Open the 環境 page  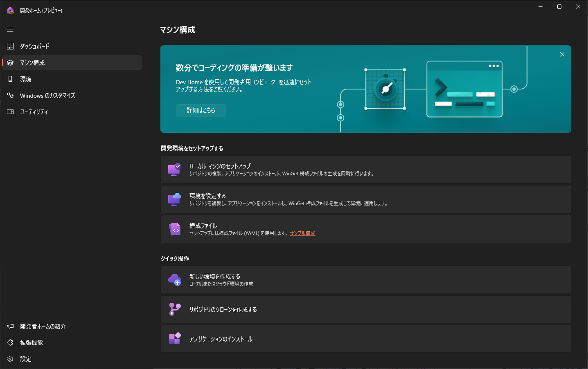(72, 79)
